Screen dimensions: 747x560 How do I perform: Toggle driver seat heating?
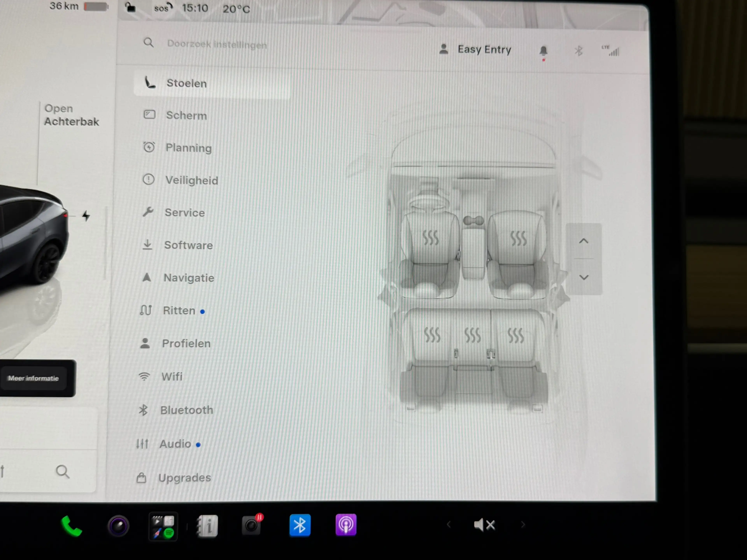tap(430, 238)
